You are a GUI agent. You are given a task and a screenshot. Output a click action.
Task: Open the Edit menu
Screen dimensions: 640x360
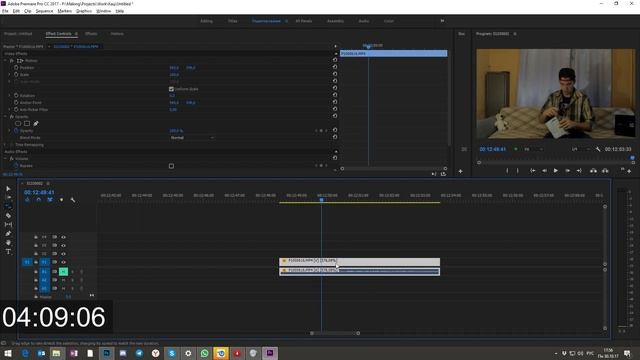tap(16, 11)
